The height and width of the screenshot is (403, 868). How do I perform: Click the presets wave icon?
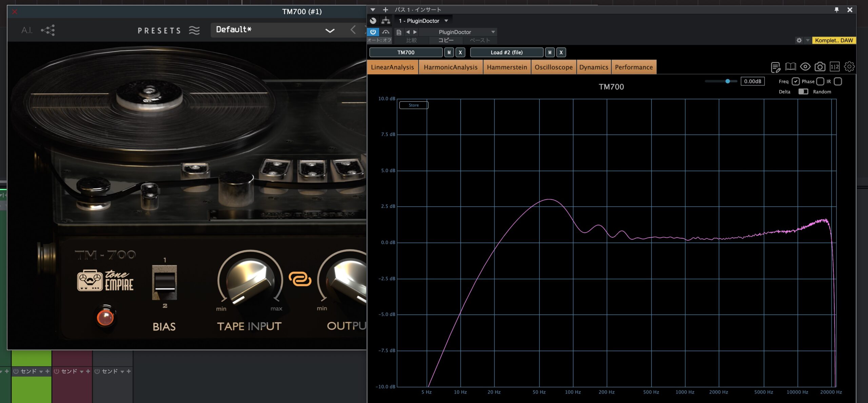(194, 31)
